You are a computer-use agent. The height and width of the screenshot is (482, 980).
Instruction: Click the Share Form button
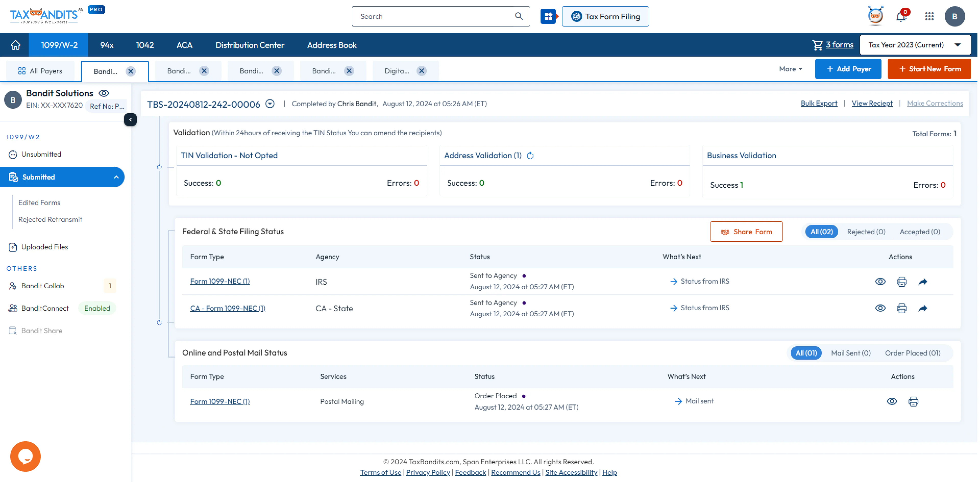coord(746,232)
